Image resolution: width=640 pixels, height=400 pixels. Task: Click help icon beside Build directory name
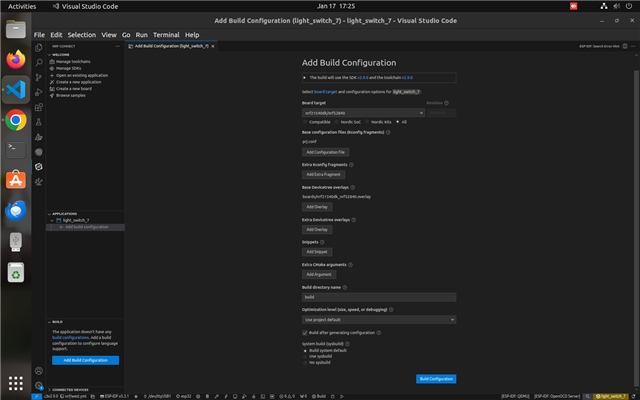pos(344,287)
